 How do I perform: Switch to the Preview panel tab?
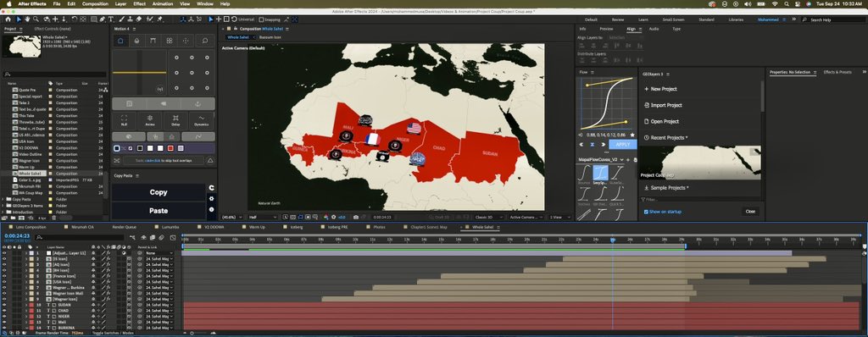606,29
